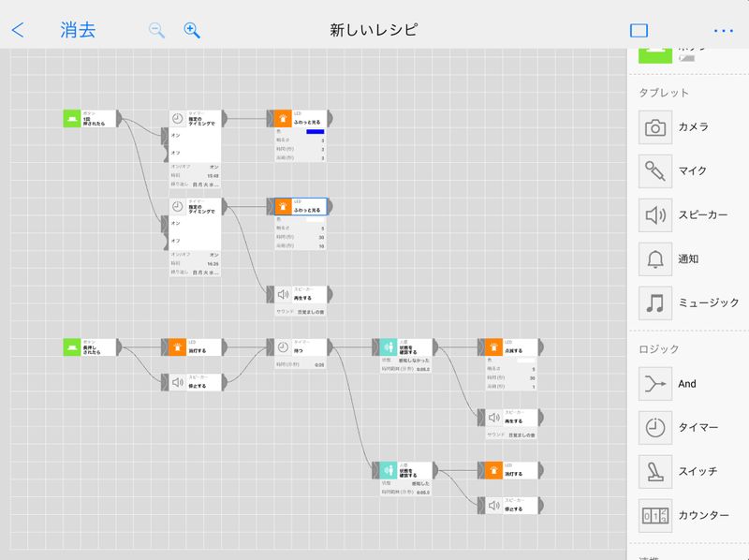Select the Mic (マイク) block icon
This screenshot has width=749, height=560.
pos(655,171)
